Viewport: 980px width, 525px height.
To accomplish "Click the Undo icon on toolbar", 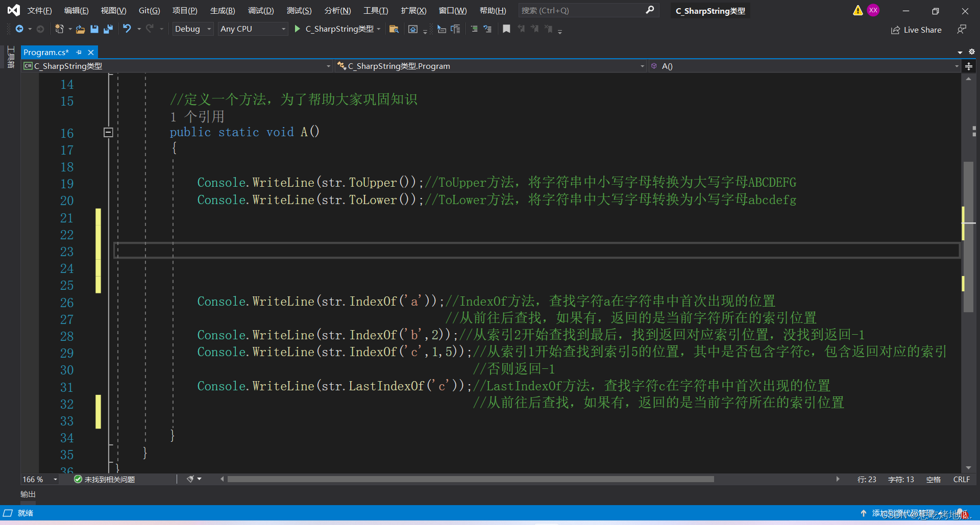I will tap(128, 29).
